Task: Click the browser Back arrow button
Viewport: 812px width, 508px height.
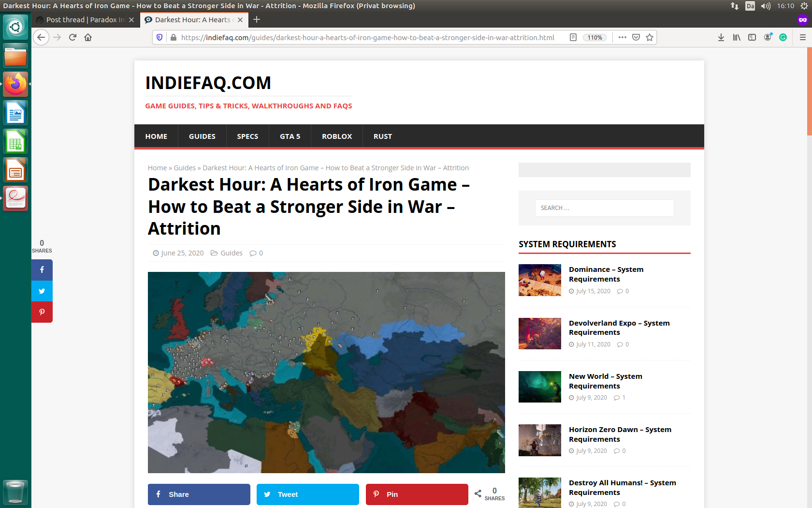Action: pyautogui.click(x=41, y=37)
